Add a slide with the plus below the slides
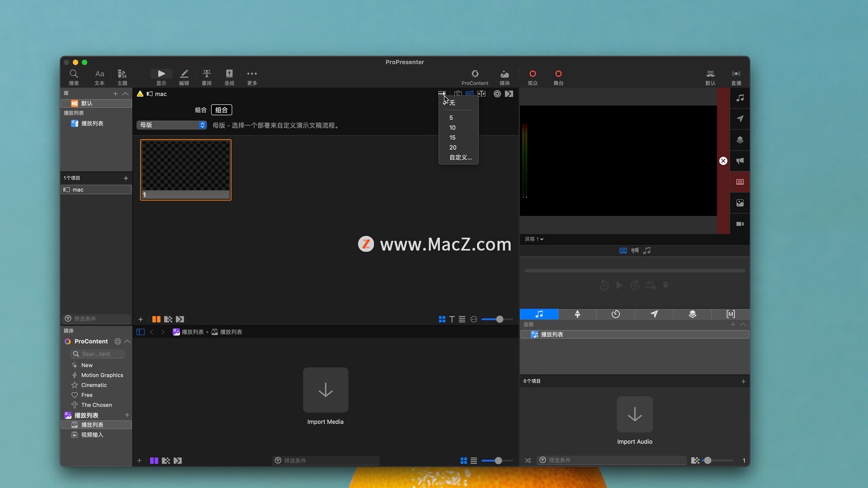The height and width of the screenshot is (488, 868). click(141, 319)
